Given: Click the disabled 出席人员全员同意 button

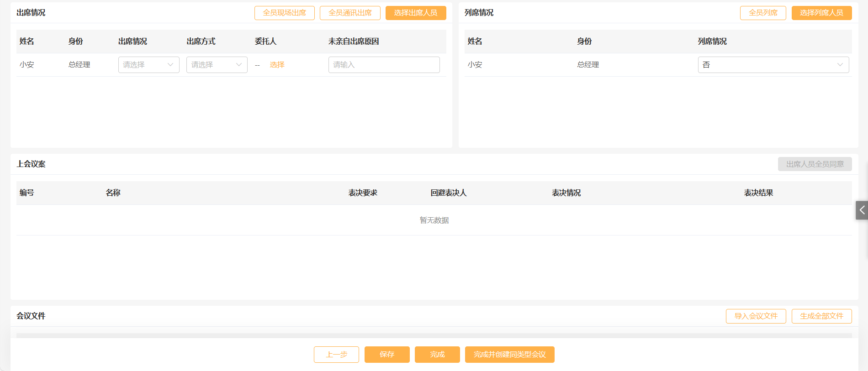Looking at the screenshot, I should point(815,164).
